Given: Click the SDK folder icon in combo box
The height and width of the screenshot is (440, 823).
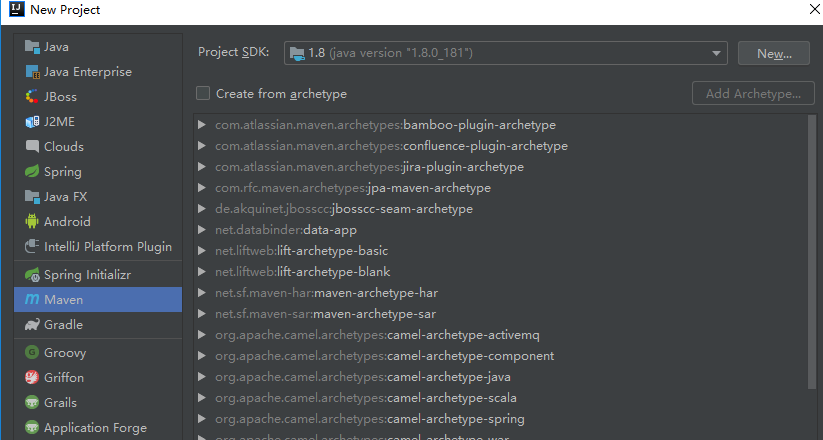Looking at the screenshot, I should pos(297,53).
